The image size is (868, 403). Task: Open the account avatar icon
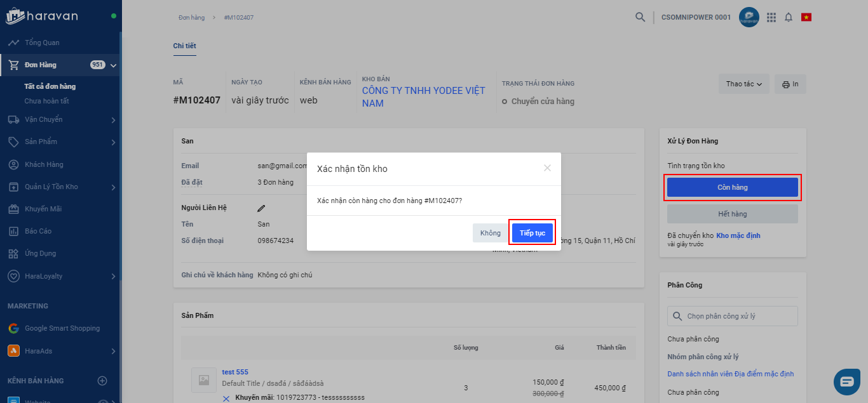click(749, 17)
